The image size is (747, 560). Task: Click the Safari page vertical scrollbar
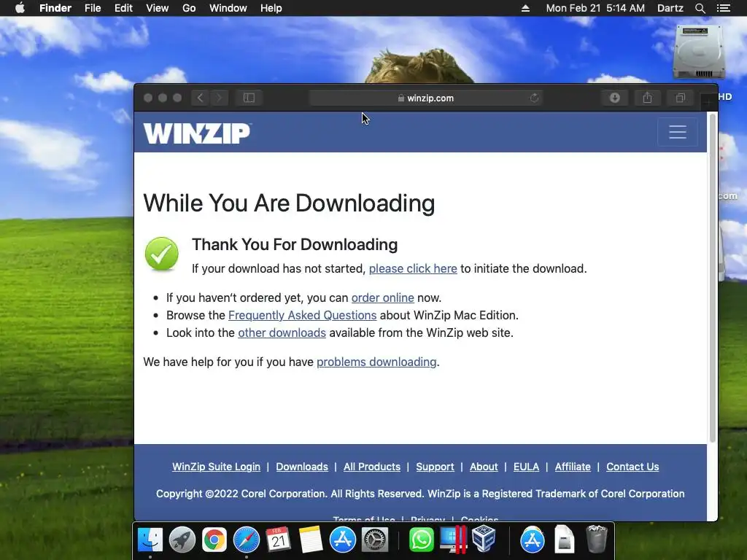tap(713, 278)
